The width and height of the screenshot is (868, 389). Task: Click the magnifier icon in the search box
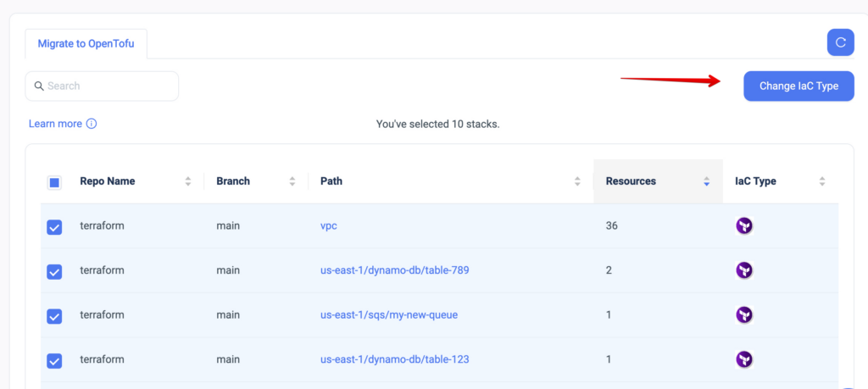tap(39, 86)
